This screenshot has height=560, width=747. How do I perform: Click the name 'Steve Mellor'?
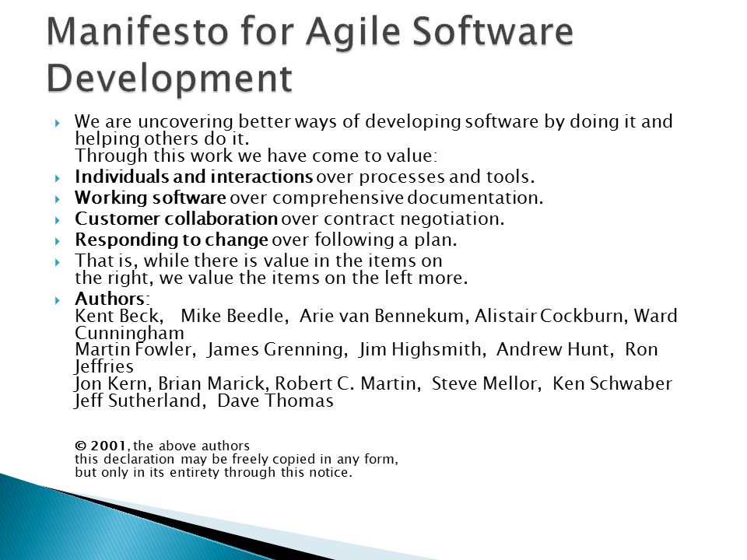(484, 383)
